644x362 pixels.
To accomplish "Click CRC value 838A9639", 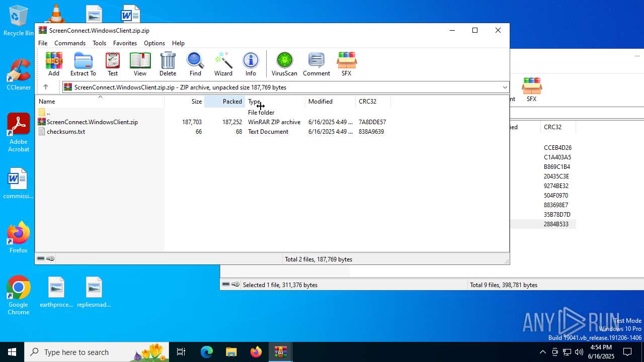I will point(371,131).
